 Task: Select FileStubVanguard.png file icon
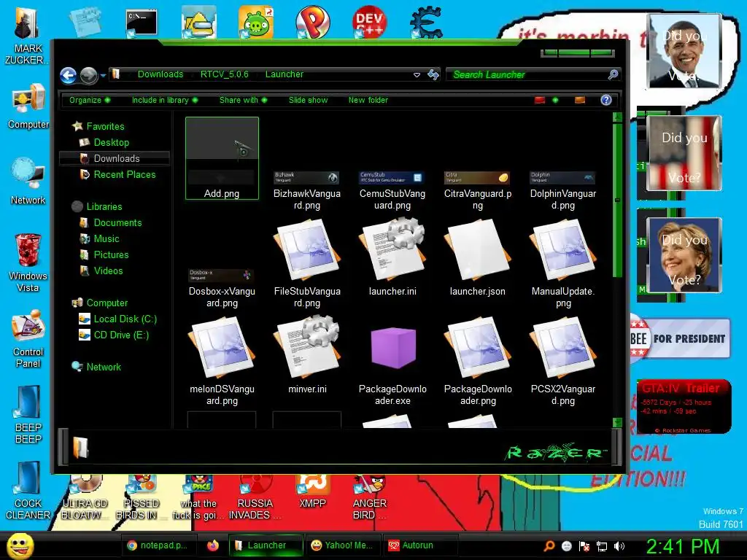[x=307, y=250]
